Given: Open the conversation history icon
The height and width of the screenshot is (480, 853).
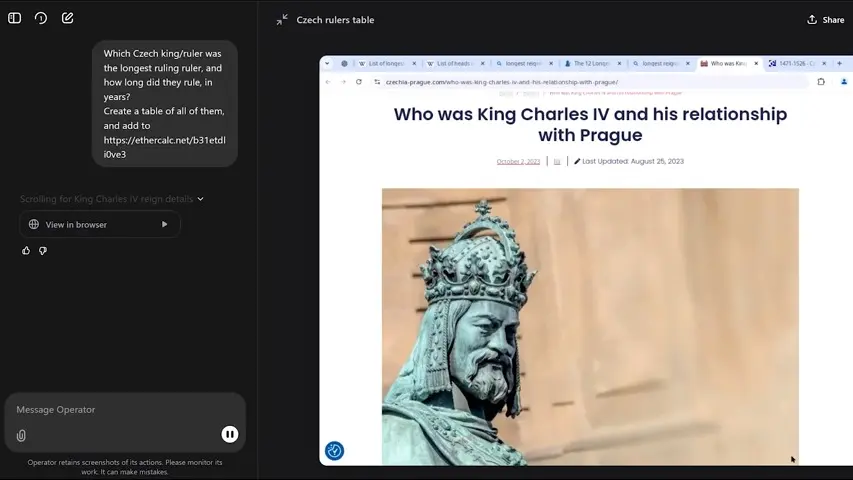Looking at the screenshot, I should tap(41, 18).
